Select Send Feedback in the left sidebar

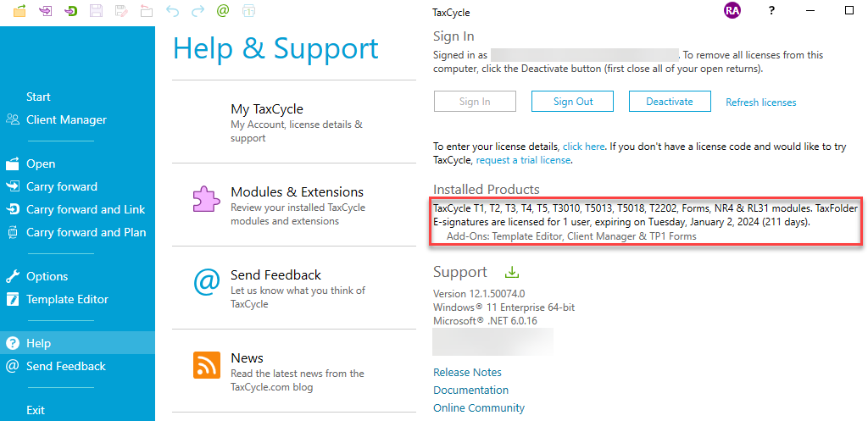pos(66,366)
